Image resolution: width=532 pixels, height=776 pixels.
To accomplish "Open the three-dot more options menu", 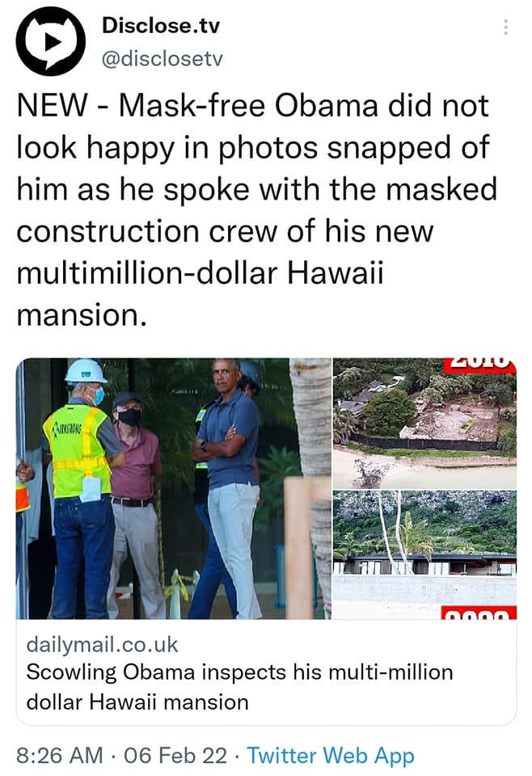I will [x=505, y=27].
